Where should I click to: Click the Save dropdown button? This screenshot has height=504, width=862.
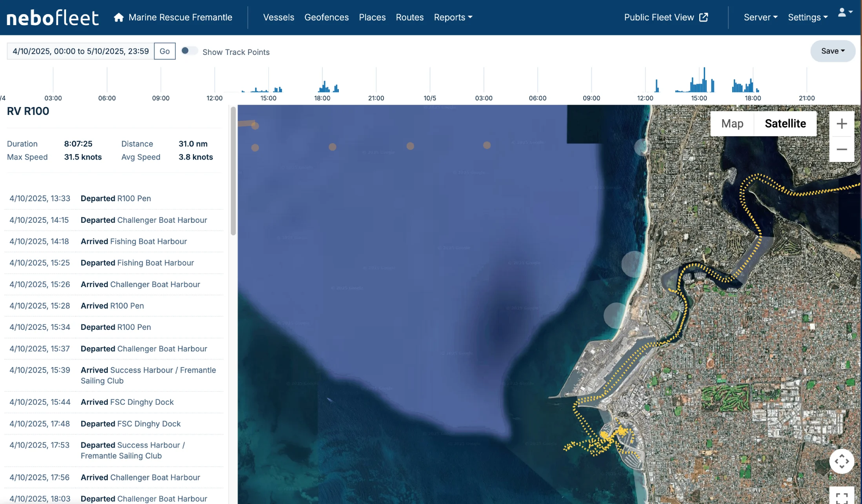pyautogui.click(x=833, y=51)
